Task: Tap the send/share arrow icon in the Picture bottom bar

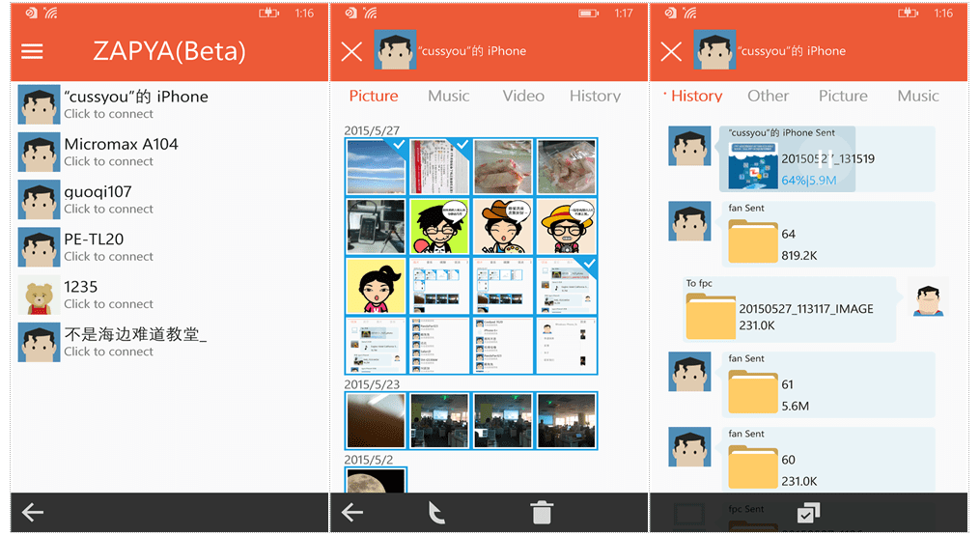Action: 436,513
